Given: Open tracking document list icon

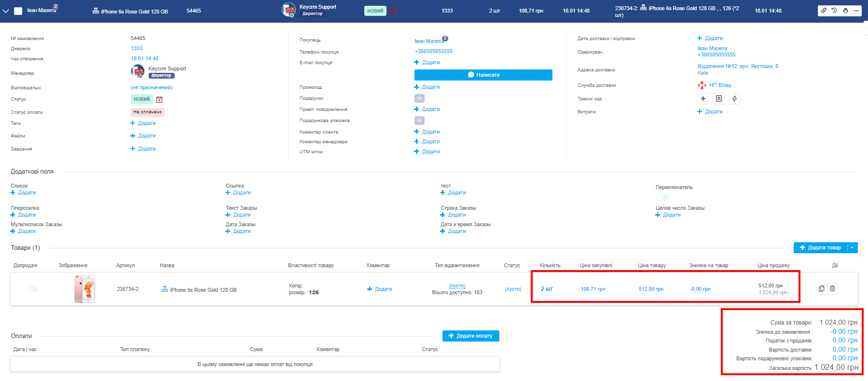Looking at the screenshot, I should tap(719, 99).
